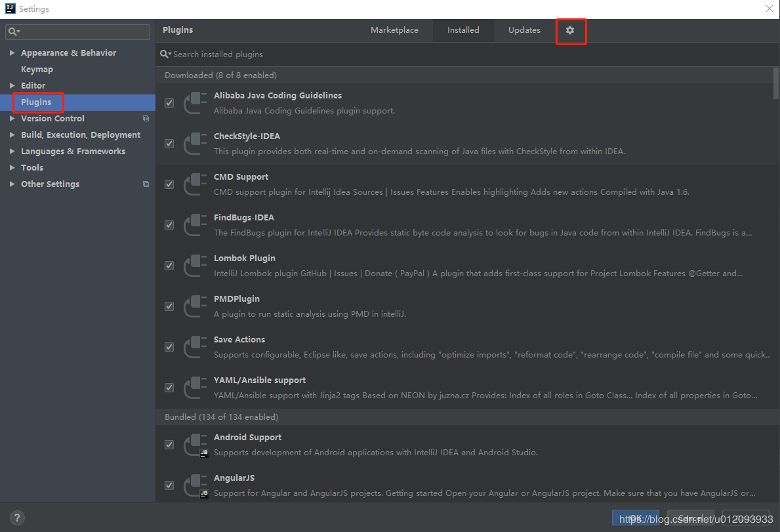
Task: Open the plugins settings gear menu
Action: click(x=570, y=30)
